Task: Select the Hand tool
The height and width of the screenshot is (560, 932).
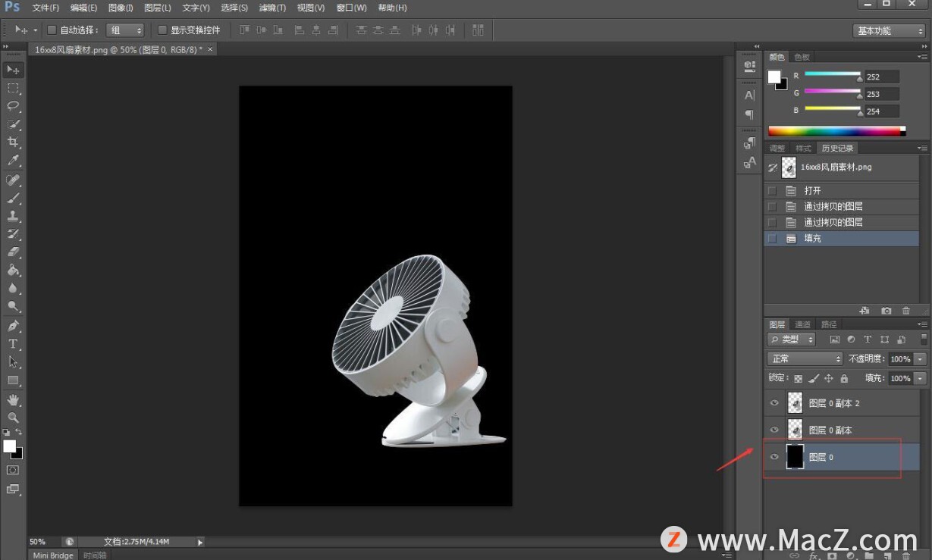Action: point(13,399)
